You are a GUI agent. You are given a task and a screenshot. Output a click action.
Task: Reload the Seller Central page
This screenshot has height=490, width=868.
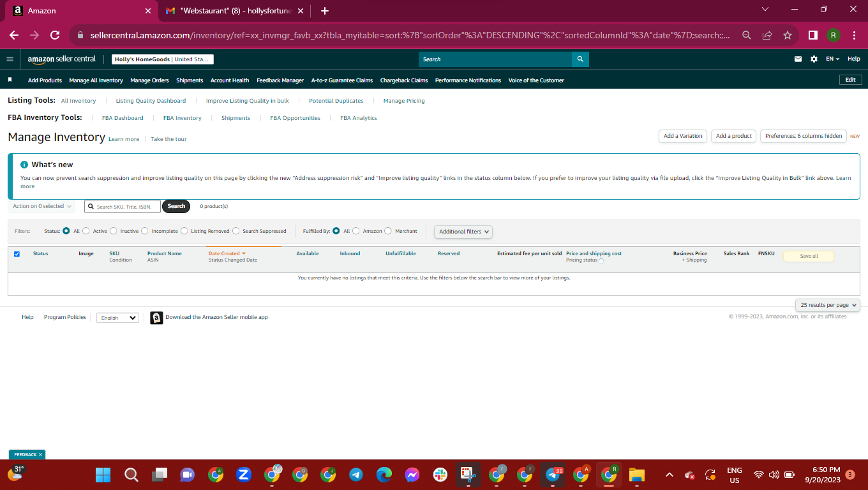(x=55, y=35)
